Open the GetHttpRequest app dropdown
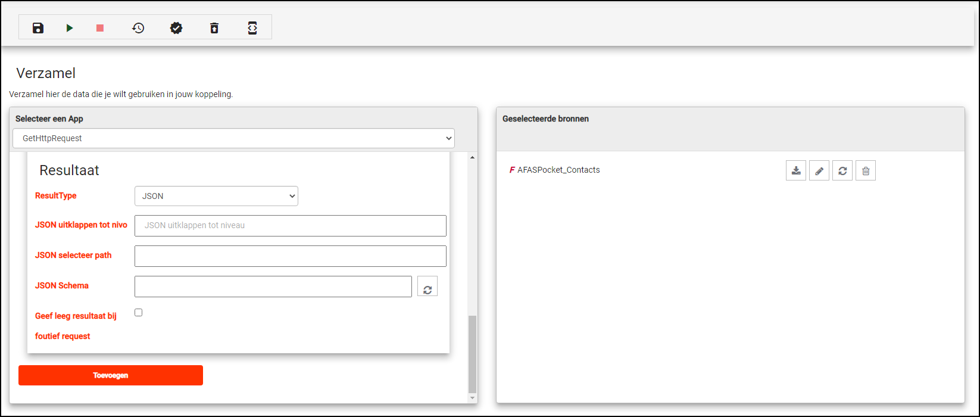 pyautogui.click(x=233, y=138)
